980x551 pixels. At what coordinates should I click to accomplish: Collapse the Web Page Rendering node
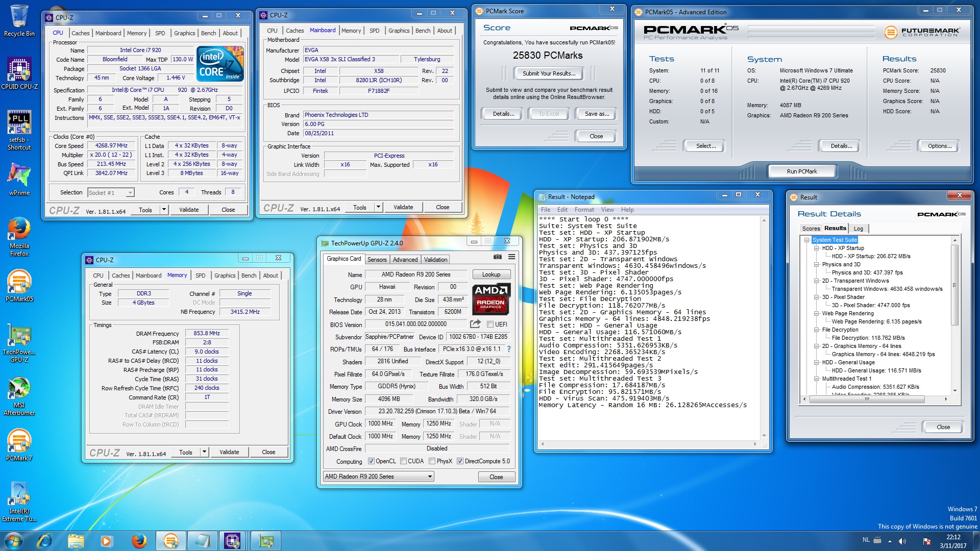coord(817,313)
